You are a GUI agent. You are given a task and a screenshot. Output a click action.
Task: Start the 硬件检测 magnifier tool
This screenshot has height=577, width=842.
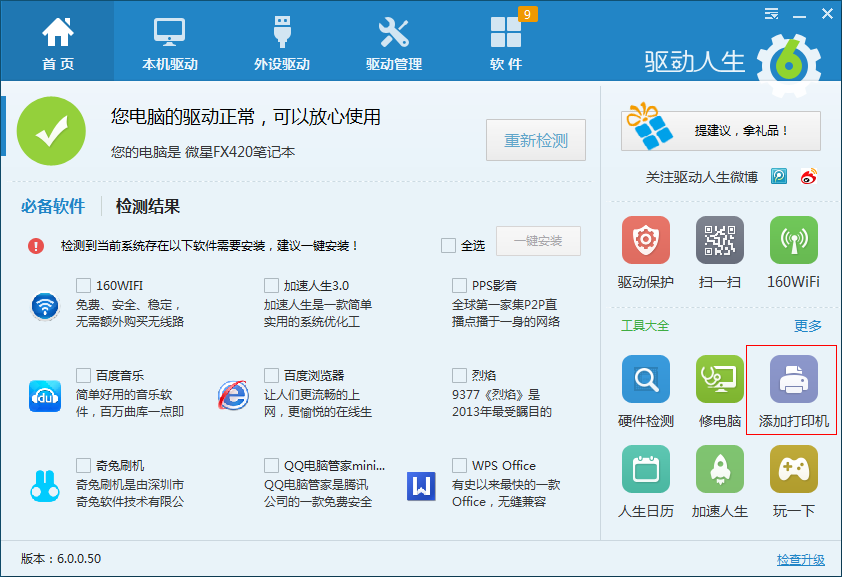[x=645, y=379]
